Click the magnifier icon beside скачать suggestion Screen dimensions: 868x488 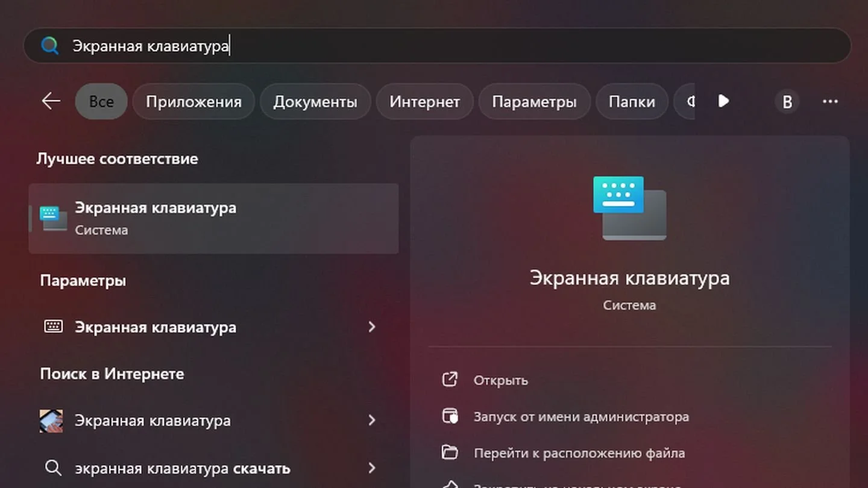click(x=54, y=468)
